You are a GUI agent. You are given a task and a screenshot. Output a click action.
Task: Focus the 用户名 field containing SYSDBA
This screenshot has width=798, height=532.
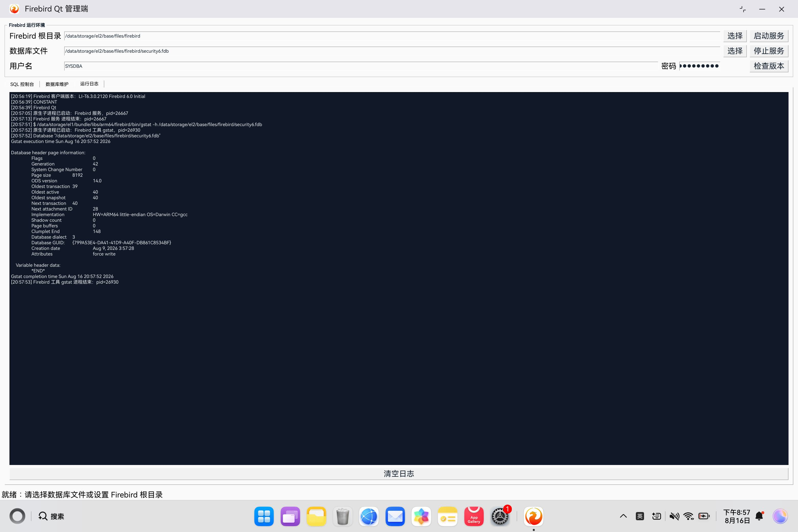pyautogui.click(x=361, y=66)
